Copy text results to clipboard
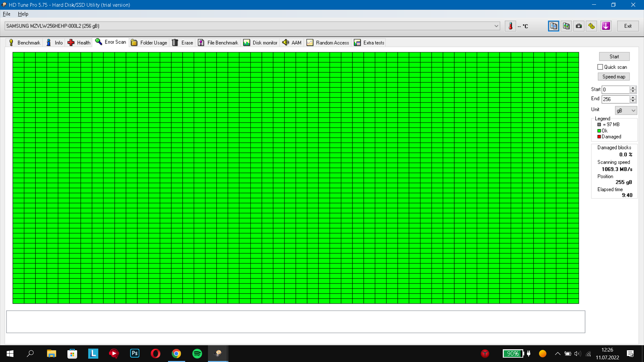The height and width of the screenshot is (362, 644). coord(553,26)
